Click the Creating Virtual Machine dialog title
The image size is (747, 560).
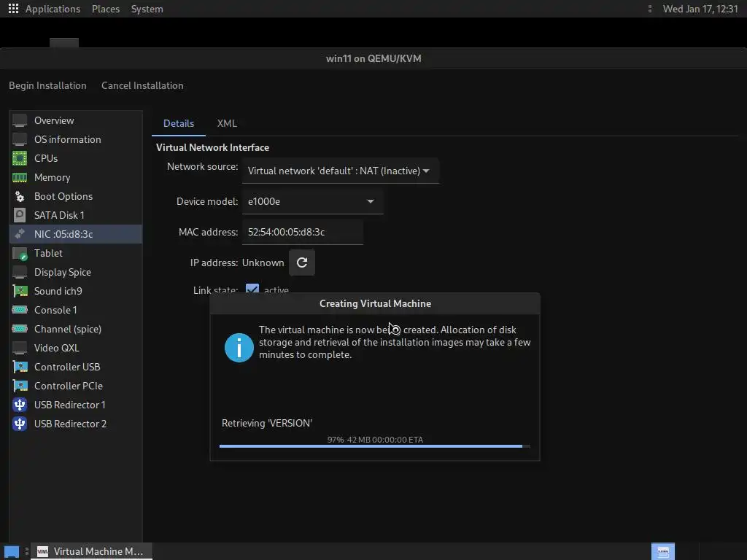375,304
